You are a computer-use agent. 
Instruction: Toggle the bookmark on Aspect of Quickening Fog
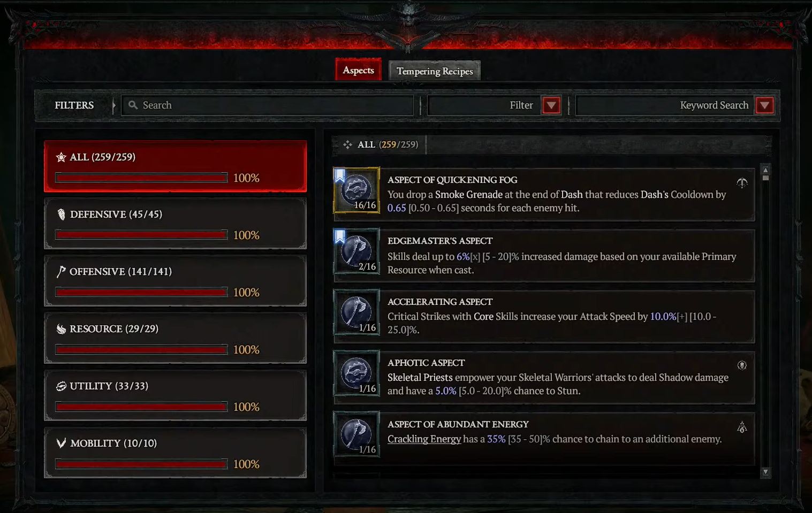point(339,175)
